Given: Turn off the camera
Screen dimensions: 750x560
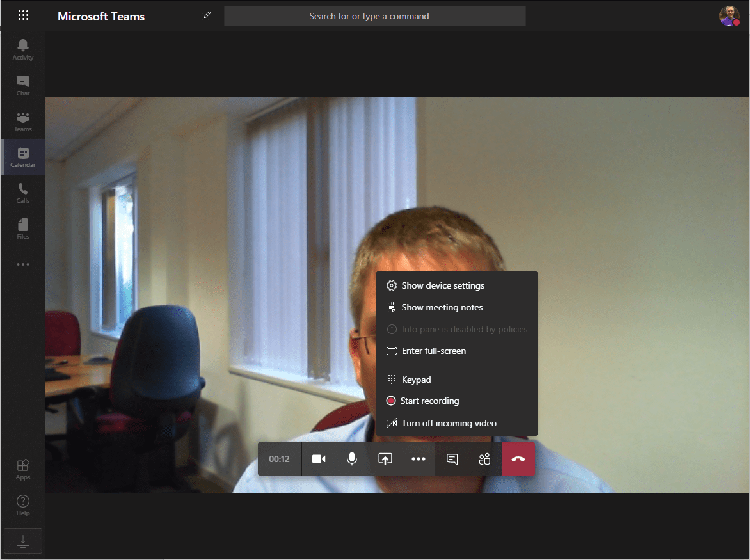Looking at the screenshot, I should tap(319, 459).
